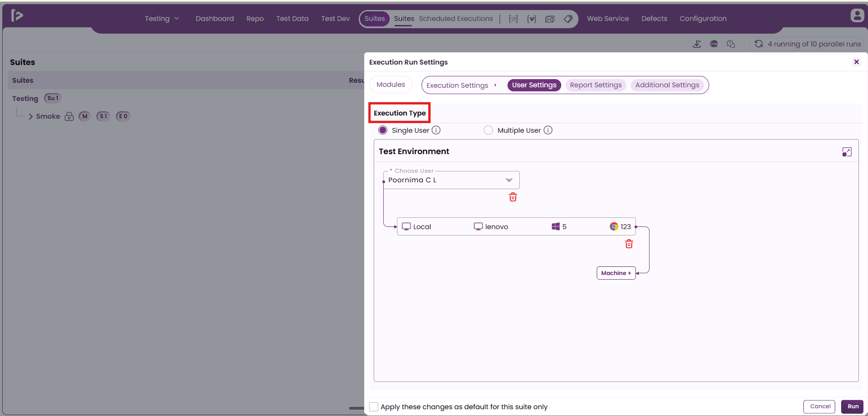
Task: Click the info icon next to Single User
Action: [x=436, y=130]
